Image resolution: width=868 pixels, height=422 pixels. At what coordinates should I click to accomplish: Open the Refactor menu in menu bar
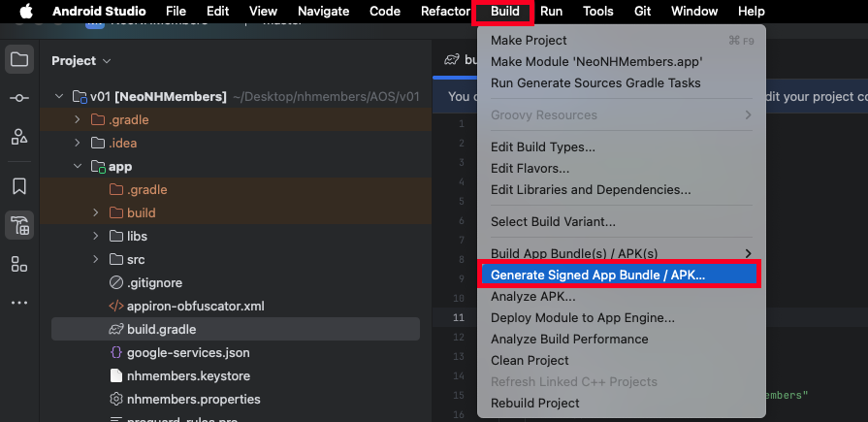445,11
